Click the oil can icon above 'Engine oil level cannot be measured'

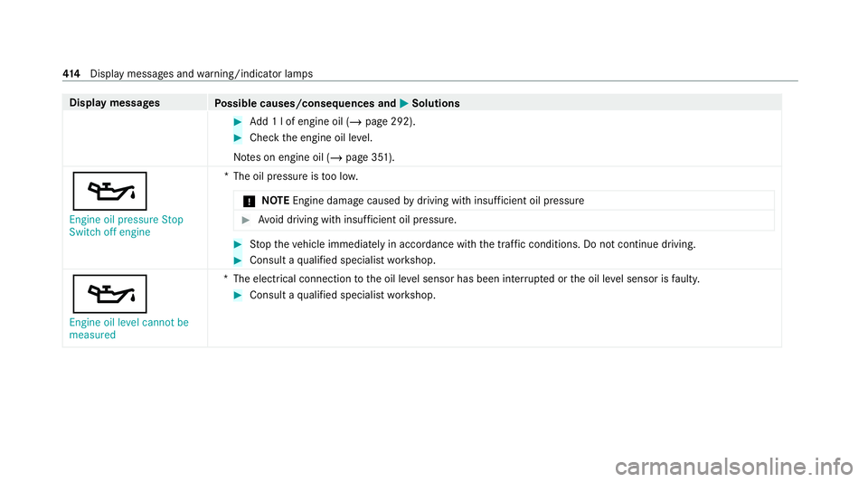pos(108,294)
